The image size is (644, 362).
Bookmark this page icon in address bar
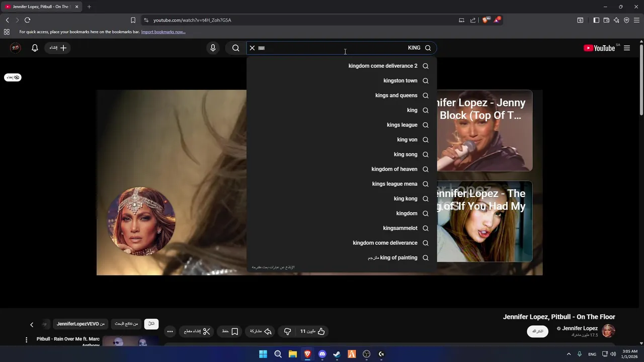pyautogui.click(x=133, y=20)
